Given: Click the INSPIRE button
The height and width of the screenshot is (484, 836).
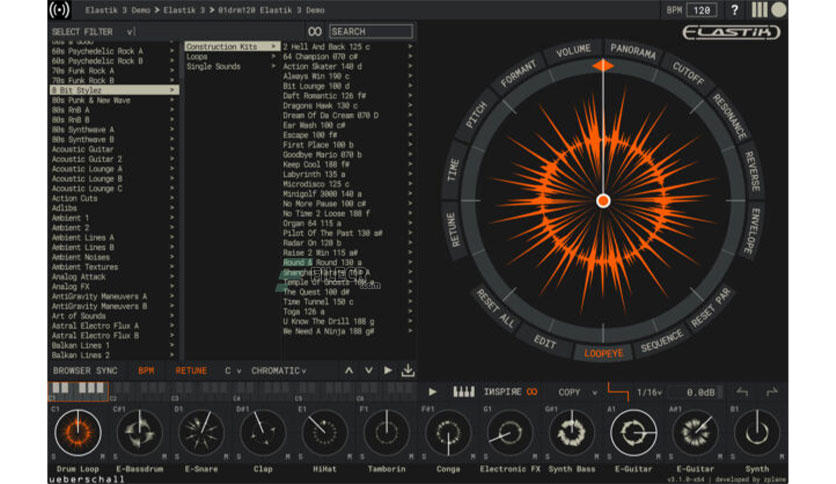Looking at the screenshot, I should 502,392.
